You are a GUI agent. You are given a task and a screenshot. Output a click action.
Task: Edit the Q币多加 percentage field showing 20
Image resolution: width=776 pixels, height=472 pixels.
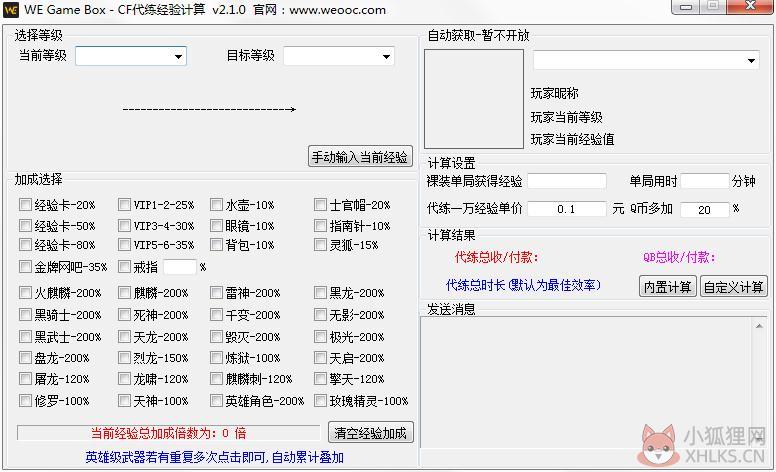point(705,209)
